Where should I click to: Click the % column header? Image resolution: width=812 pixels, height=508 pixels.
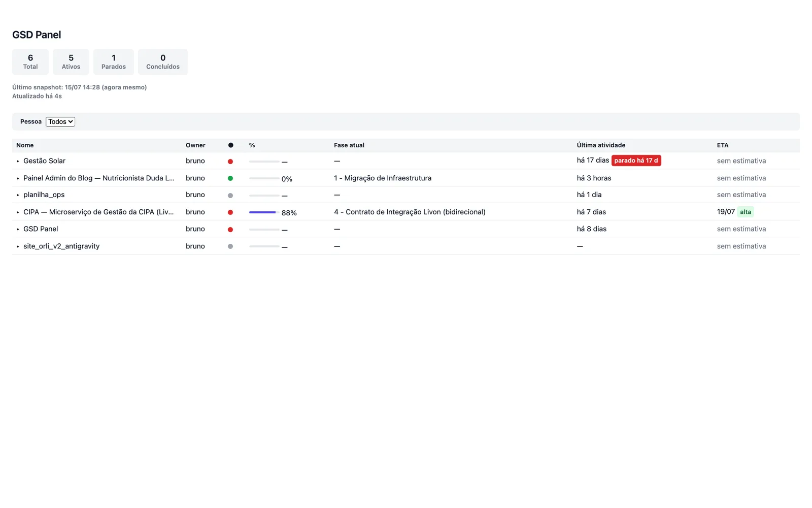click(x=252, y=145)
